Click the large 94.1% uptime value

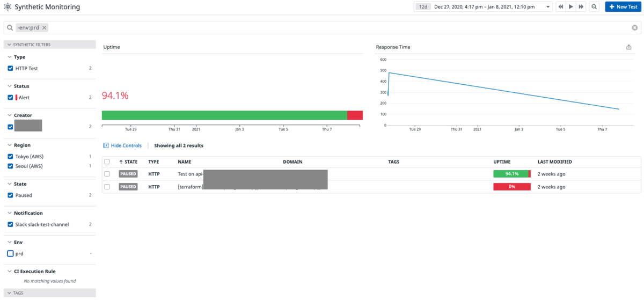tap(115, 96)
